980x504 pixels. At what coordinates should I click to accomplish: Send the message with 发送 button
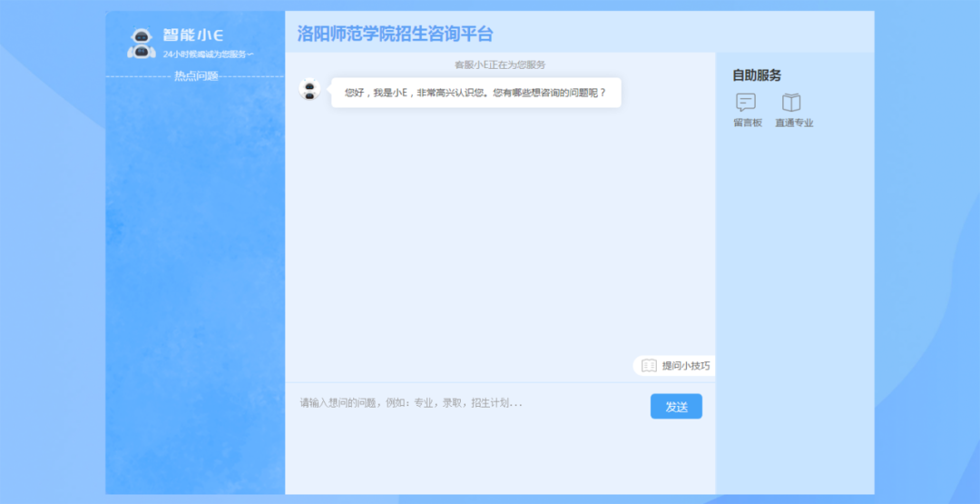tap(676, 407)
